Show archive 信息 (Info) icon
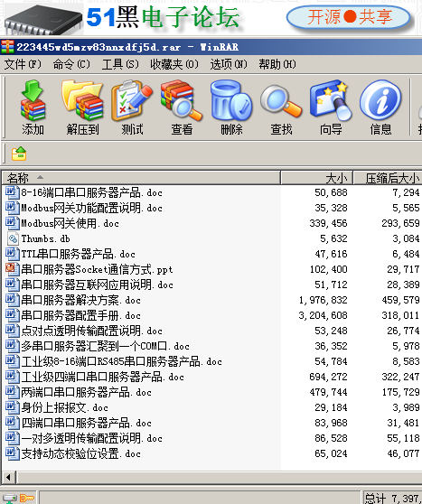422x504 pixels. (x=380, y=107)
